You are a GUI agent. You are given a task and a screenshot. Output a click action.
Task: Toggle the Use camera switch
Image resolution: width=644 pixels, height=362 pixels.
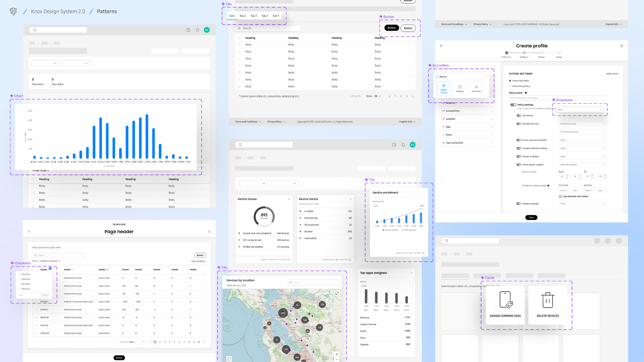519,116
